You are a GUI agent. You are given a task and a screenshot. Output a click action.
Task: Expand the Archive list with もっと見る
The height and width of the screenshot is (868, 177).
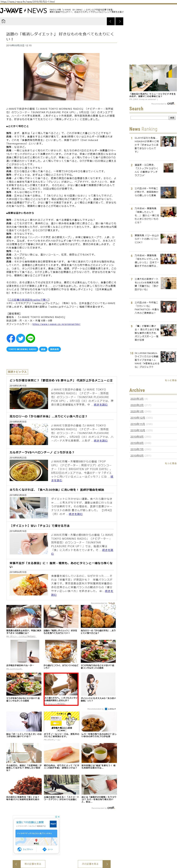pyautogui.click(x=170, y=463)
